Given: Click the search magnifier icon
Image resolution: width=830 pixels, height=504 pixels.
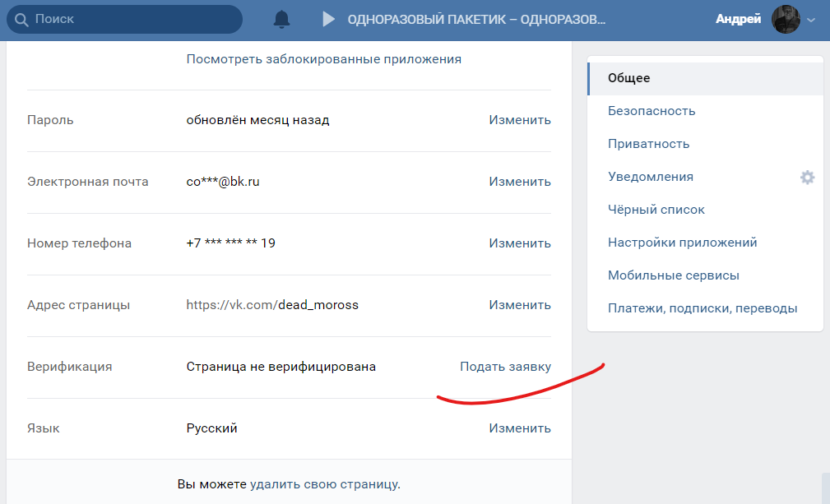Looking at the screenshot, I should tap(21, 20).
